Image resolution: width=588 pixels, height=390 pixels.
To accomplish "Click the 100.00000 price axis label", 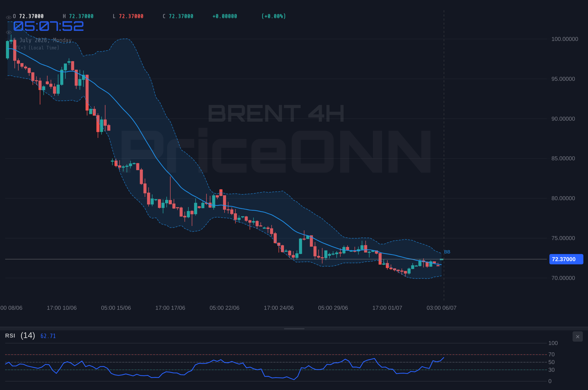I will point(565,39).
